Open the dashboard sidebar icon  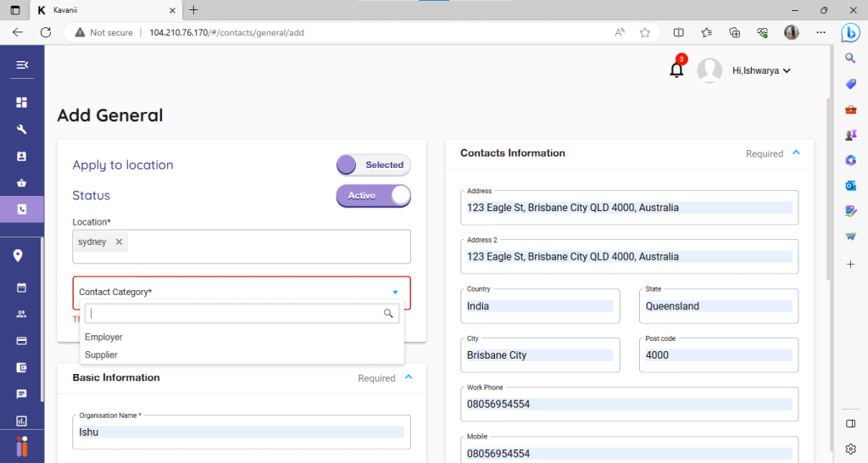(22, 103)
